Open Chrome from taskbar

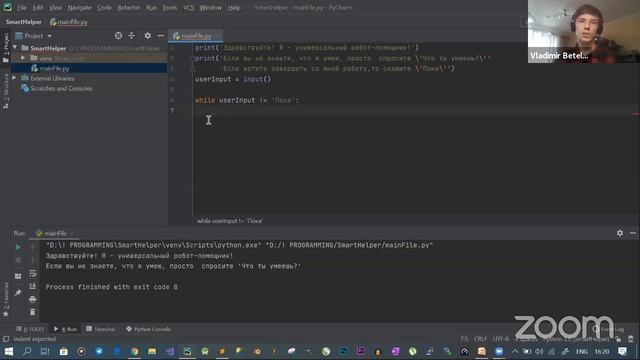pyautogui.click(x=134, y=351)
